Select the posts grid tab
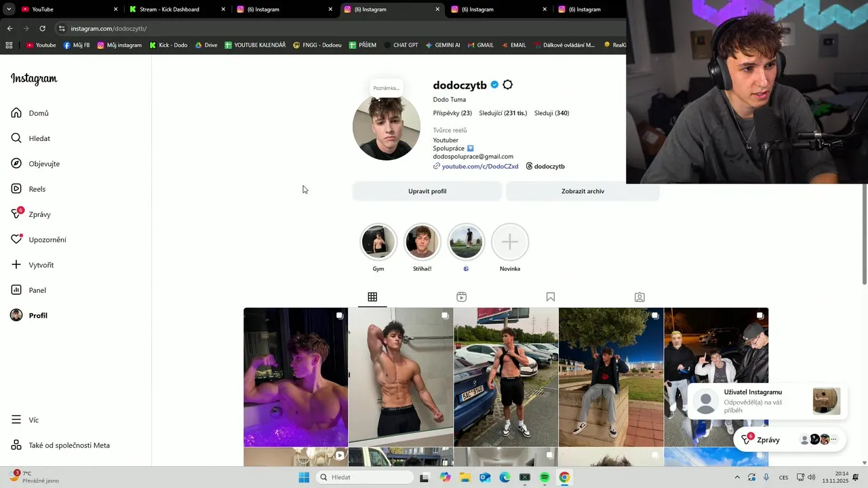 click(x=372, y=297)
